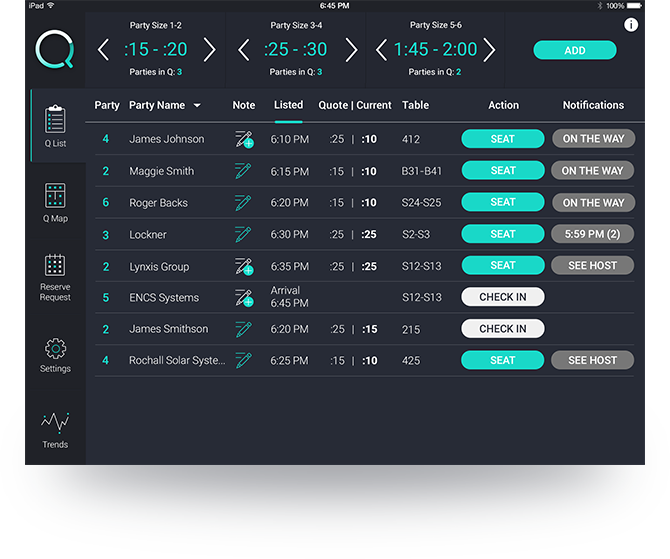Decrease the Party Size 1-2 wait time
Viewport: 670px width, 559px height.
(x=103, y=50)
